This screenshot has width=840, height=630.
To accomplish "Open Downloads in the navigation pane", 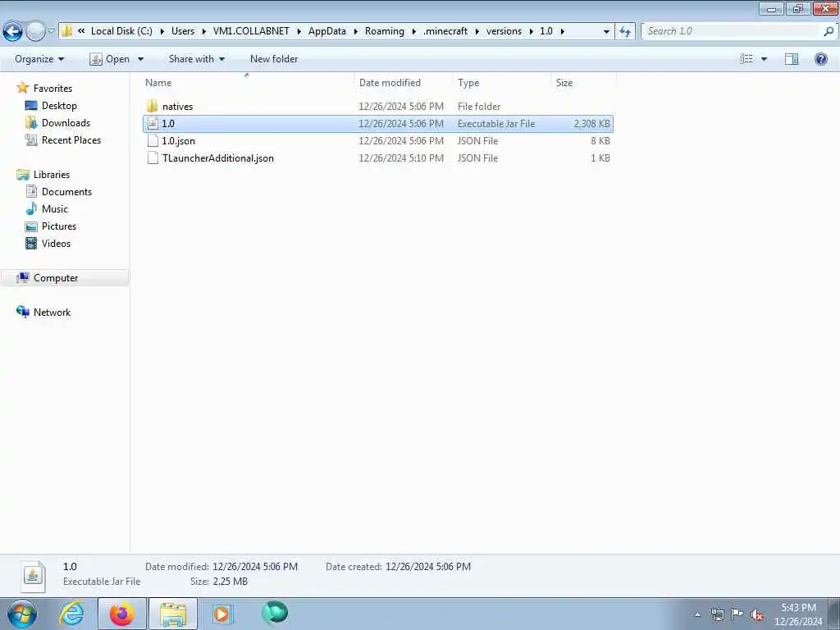I will (x=66, y=123).
